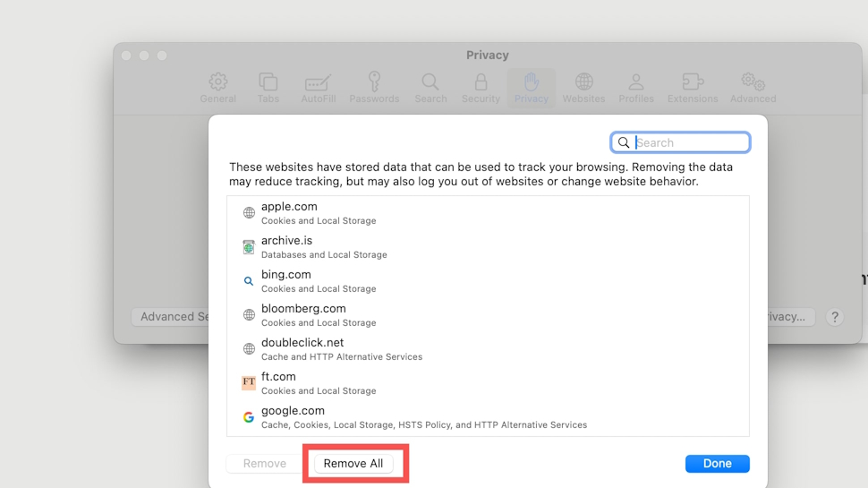Select the doubleclick.net row
The image size is (868, 488).
pos(488,349)
